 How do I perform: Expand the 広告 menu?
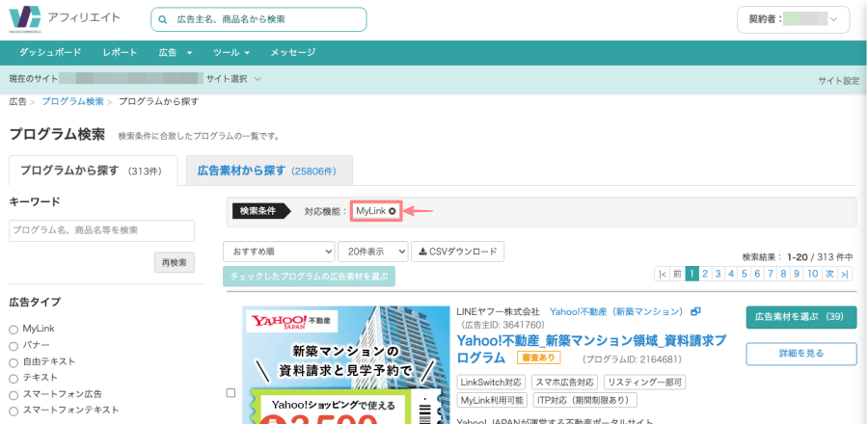pos(175,52)
